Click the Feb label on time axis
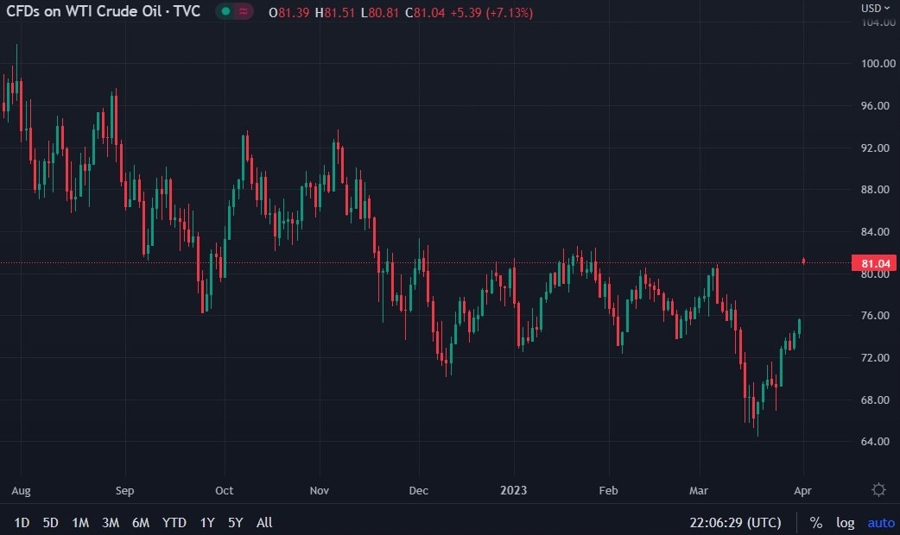 [608, 491]
